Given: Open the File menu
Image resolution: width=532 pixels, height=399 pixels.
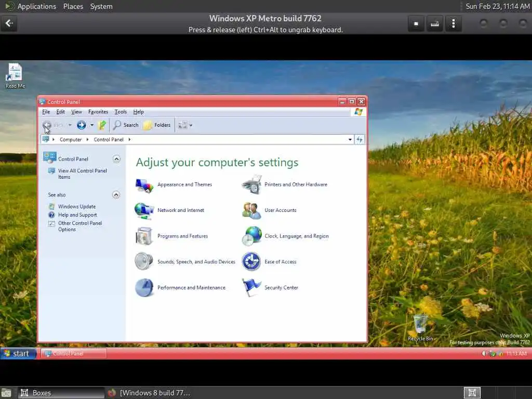Looking at the screenshot, I should [x=46, y=112].
